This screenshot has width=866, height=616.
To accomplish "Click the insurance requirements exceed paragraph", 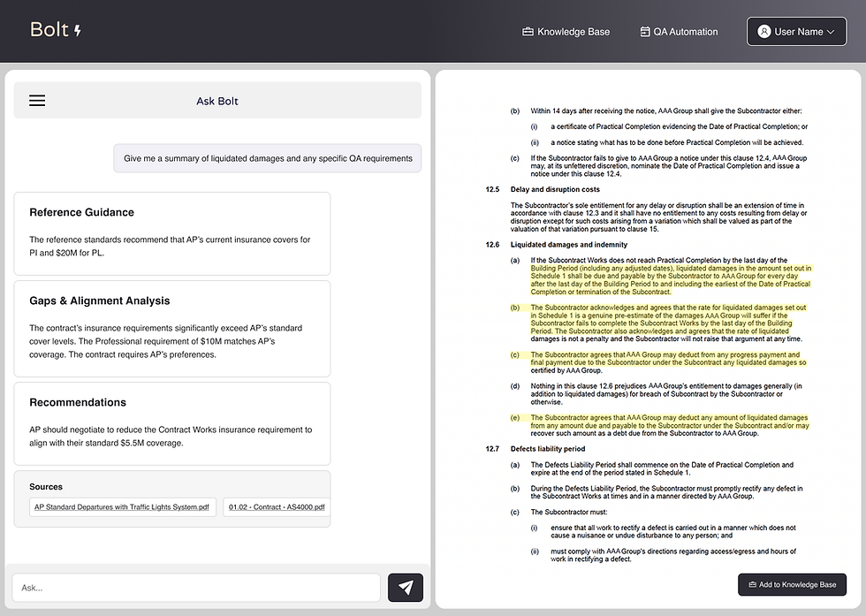I will click(x=166, y=341).
